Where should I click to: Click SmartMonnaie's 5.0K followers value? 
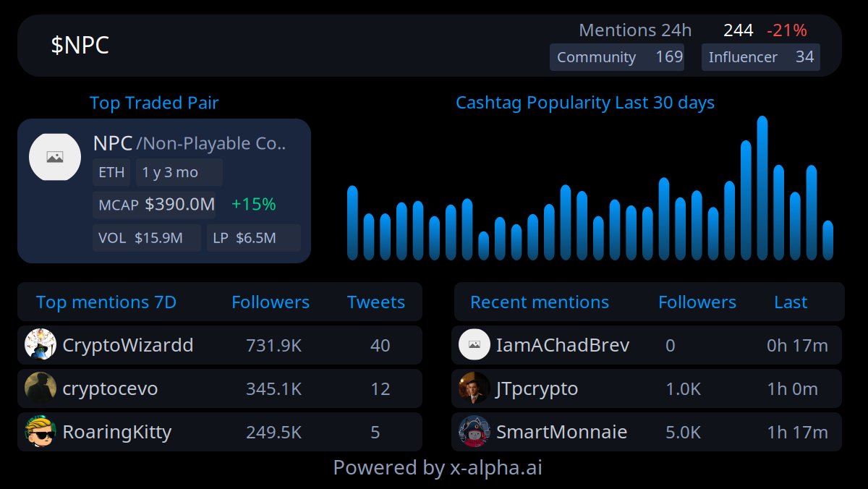pyautogui.click(x=684, y=433)
